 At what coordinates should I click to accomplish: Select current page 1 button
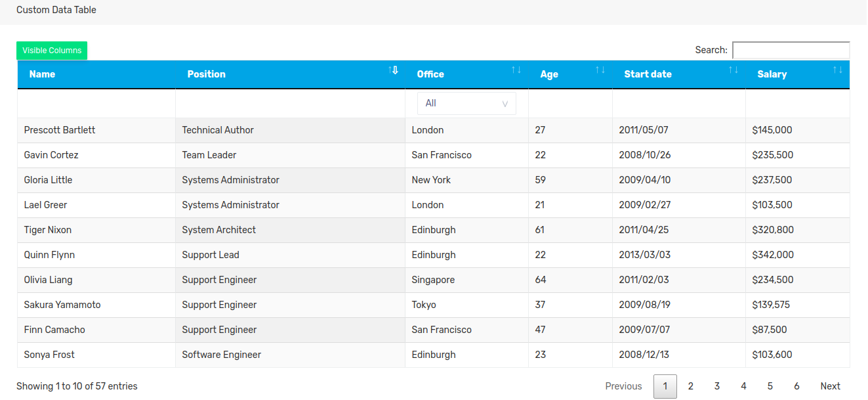pyautogui.click(x=665, y=386)
